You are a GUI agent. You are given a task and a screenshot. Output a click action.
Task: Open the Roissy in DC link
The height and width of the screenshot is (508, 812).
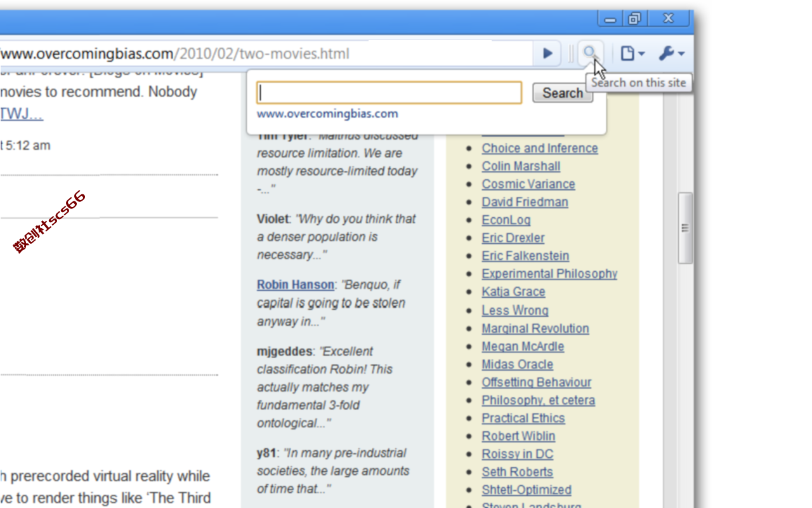point(518,454)
